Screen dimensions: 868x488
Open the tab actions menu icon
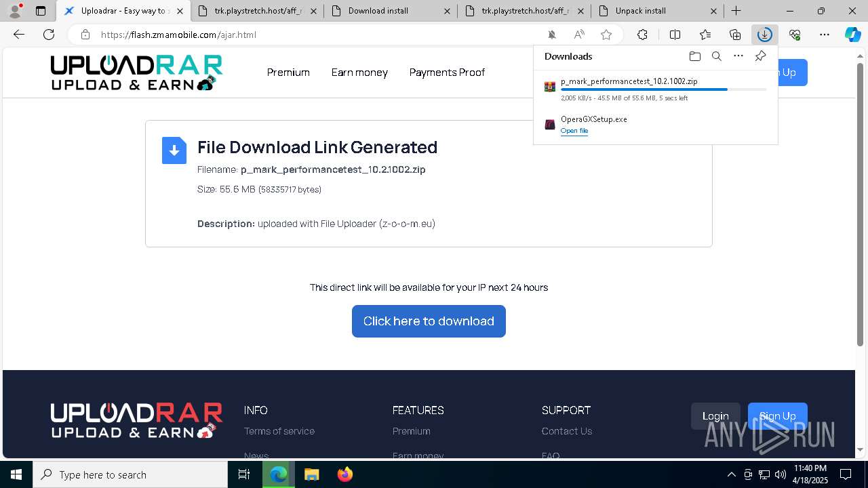click(41, 11)
